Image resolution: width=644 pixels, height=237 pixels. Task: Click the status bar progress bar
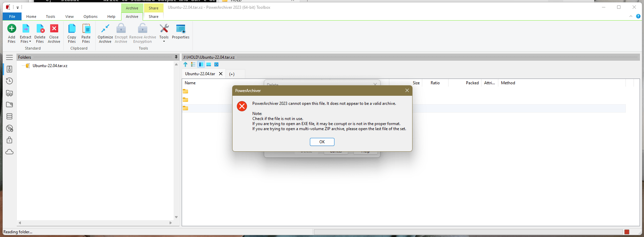pyautogui.click(x=468, y=232)
